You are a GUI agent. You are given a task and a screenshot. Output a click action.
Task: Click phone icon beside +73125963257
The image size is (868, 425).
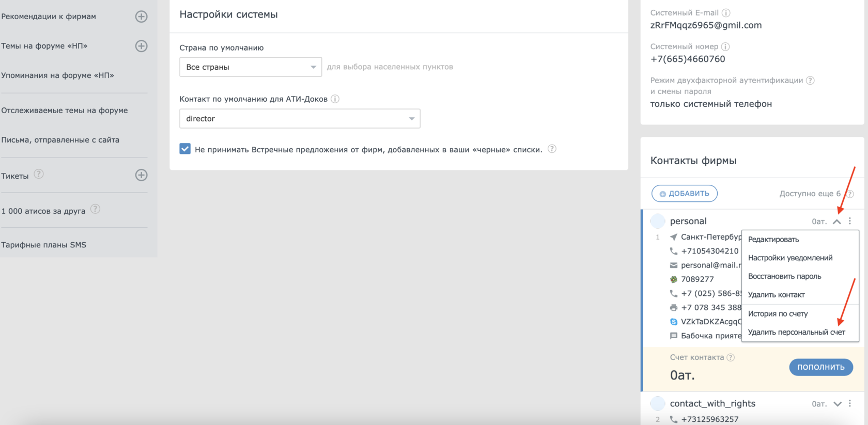click(674, 419)
